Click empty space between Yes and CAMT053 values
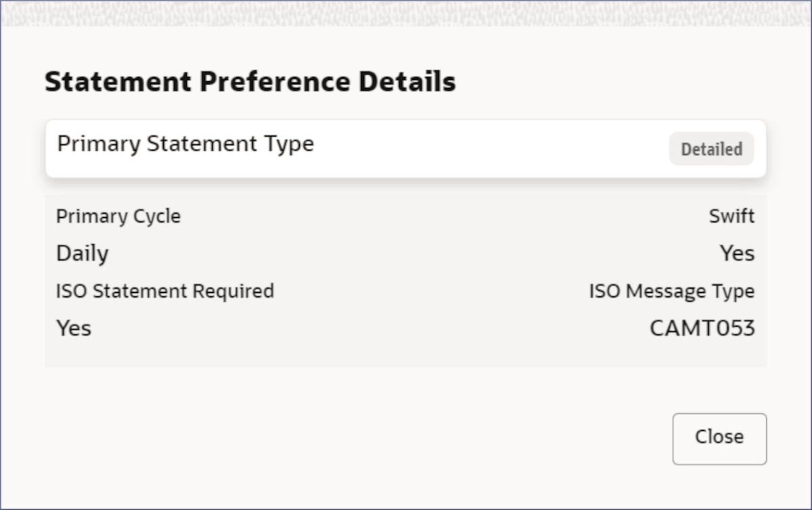 (x=372, y=328)
